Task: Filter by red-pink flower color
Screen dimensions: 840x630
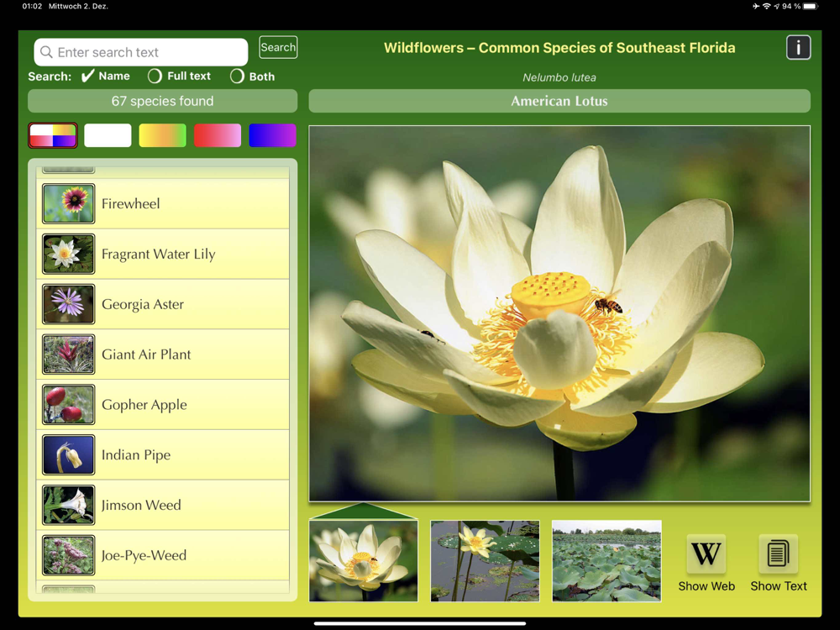Action: click(x=218, y=135)
